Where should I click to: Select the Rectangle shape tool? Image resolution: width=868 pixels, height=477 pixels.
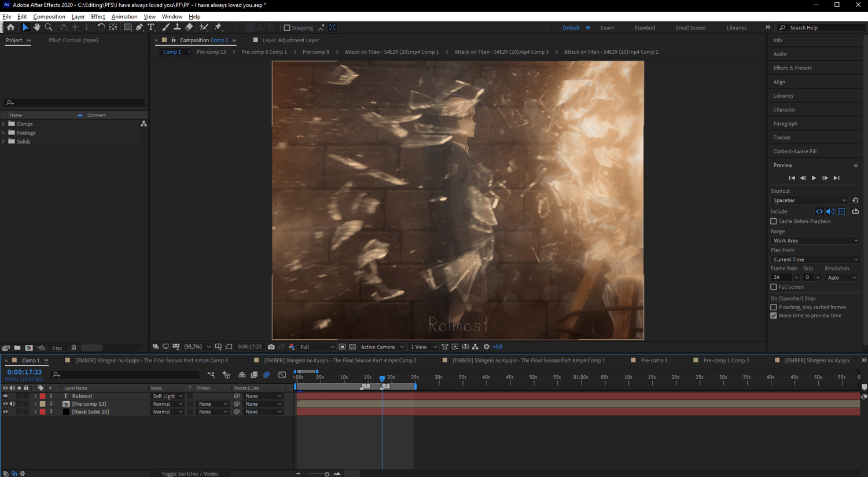(128, 27)
